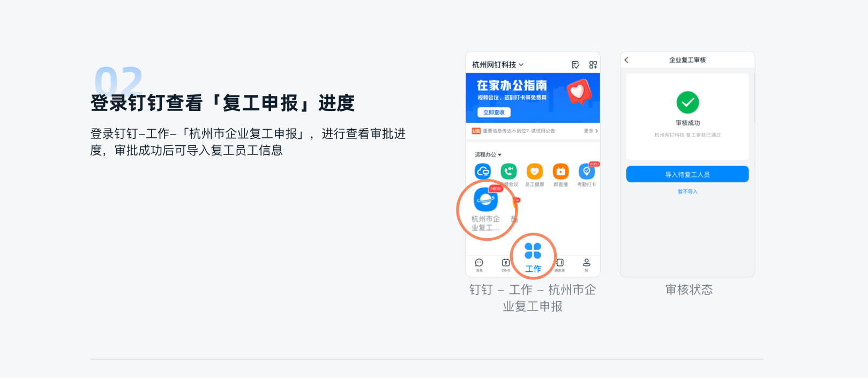
Task: Open the 杭州市企业复工 app icon
Action: click(486, 199)
